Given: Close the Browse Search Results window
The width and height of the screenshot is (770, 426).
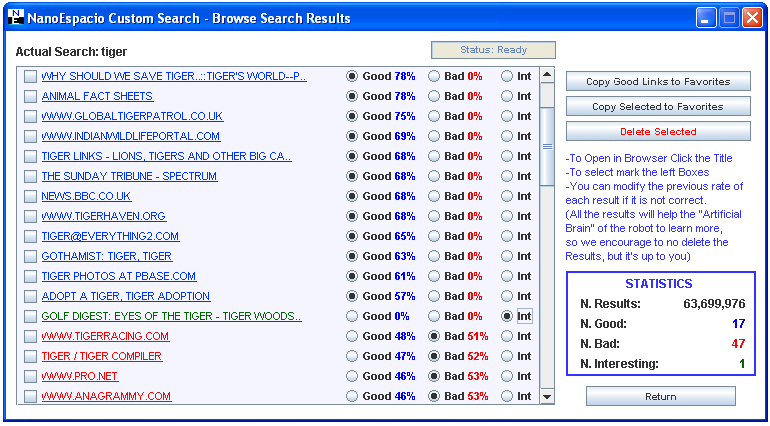Looking at the screenshot, I should point(752,19).
